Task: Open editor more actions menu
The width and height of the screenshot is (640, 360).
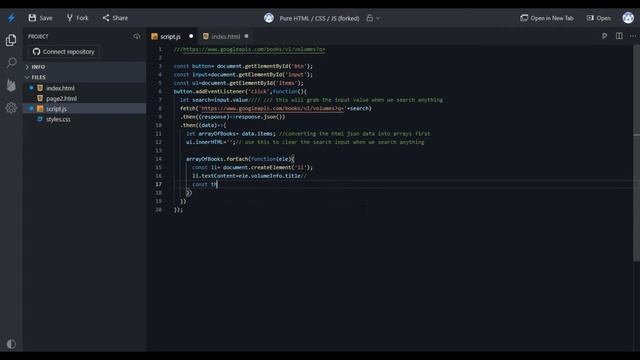Action: [x=633, y=36]
